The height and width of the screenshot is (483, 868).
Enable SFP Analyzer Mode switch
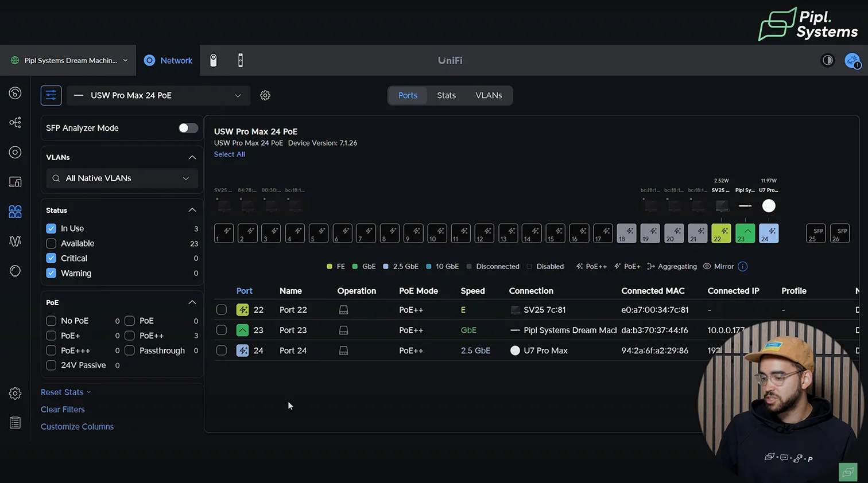(188, 128)
